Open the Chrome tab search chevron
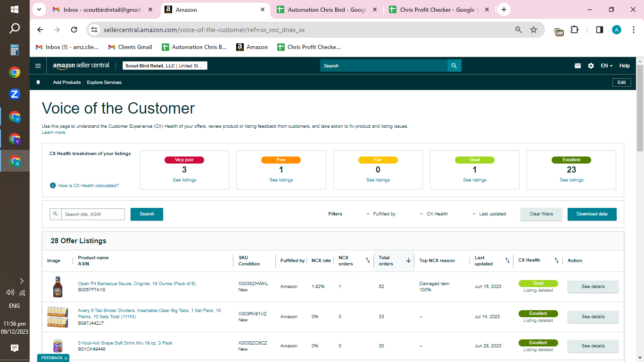 click(39, 9)
